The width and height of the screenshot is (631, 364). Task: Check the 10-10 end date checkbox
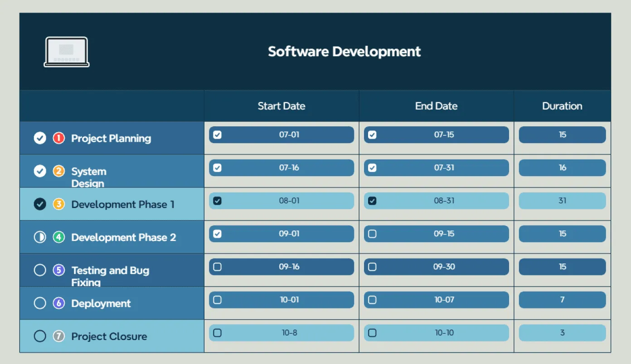click(x=372, y=333)
